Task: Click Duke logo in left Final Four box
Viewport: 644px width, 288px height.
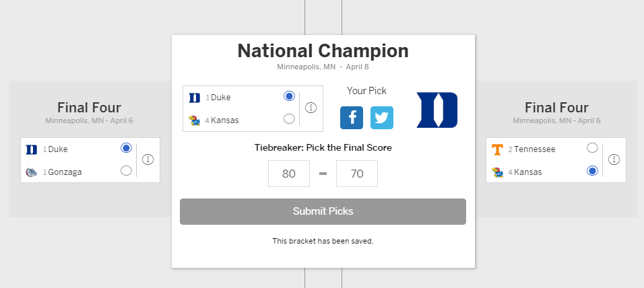Action: (x=32, y=150)
